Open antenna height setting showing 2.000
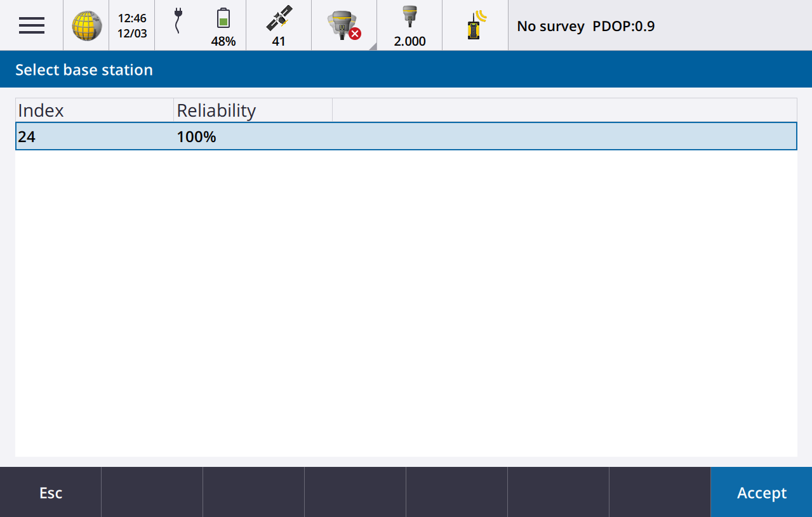The height and width of the screenshot is (517, 812). 409,26
